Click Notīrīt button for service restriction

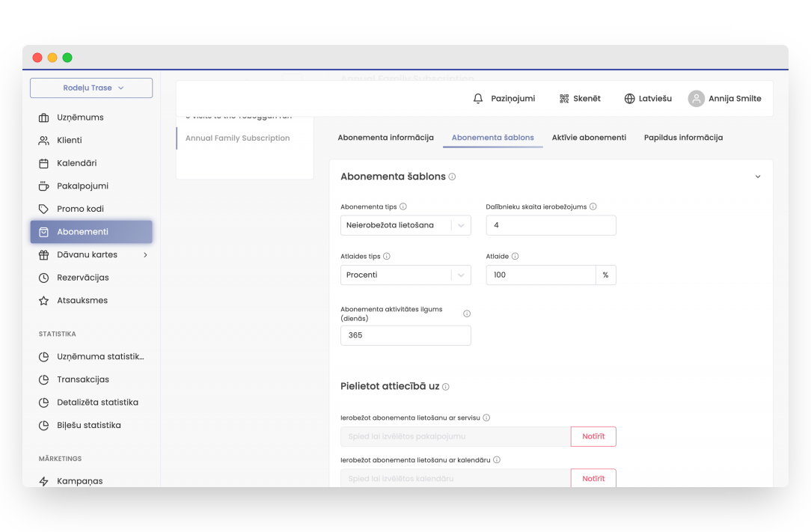[x=593, y=436]
